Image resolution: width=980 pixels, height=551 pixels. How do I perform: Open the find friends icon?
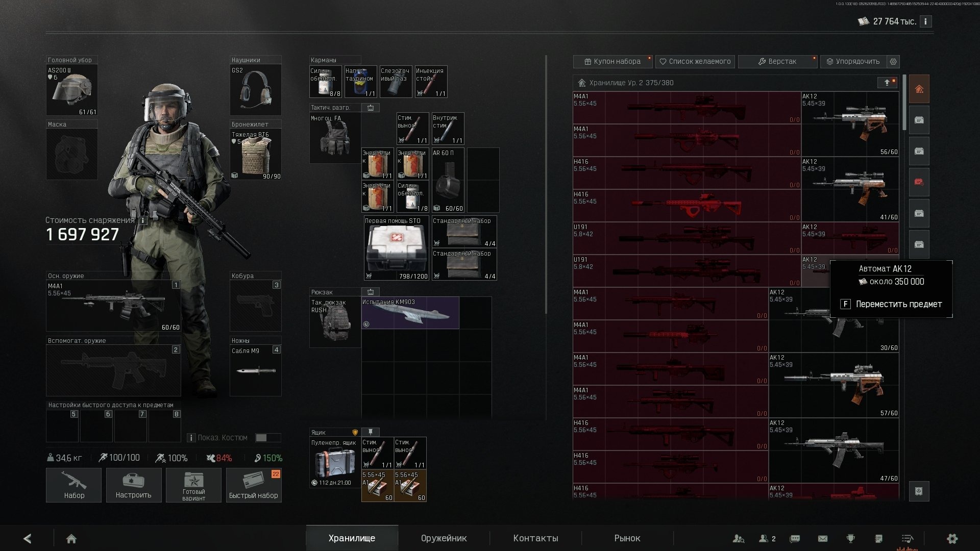click(738, 538)
